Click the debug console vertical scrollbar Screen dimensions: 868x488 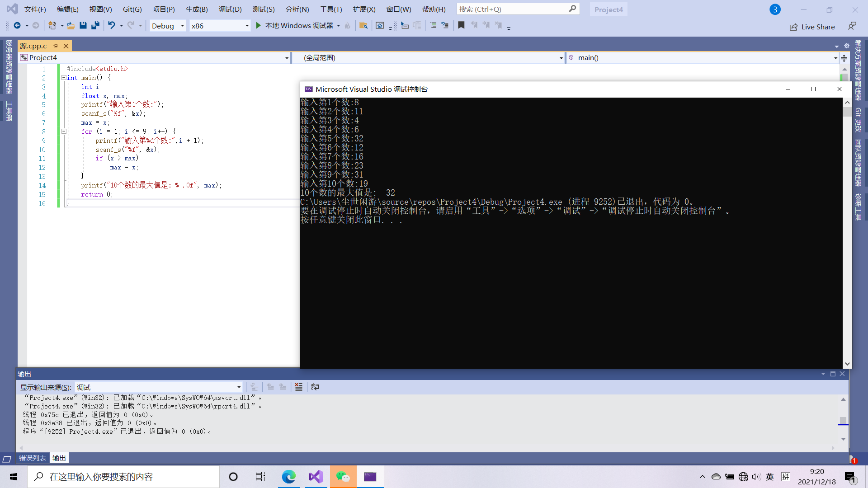coord(847,226)
